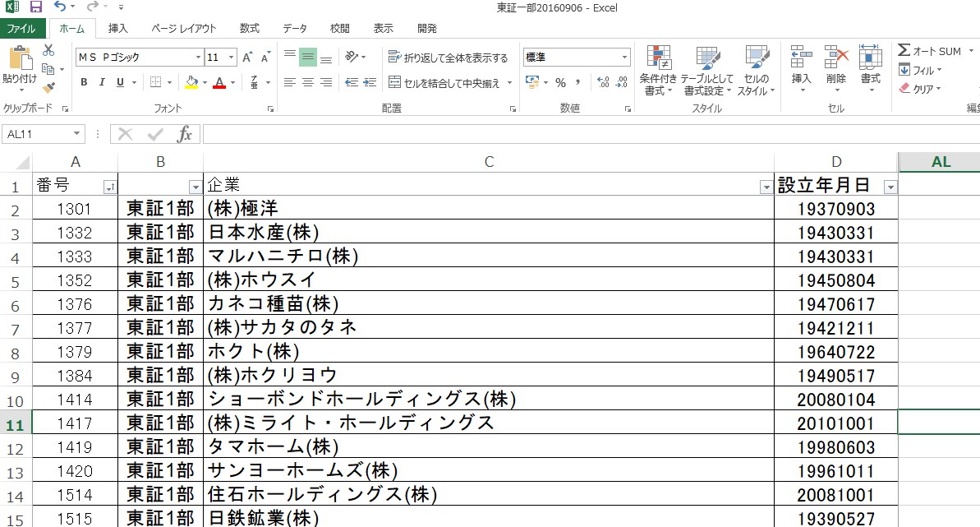The width and height of the screenshot is (980, 527).
Task: Open the 企業 column filter dropdown
Action: 766,187
